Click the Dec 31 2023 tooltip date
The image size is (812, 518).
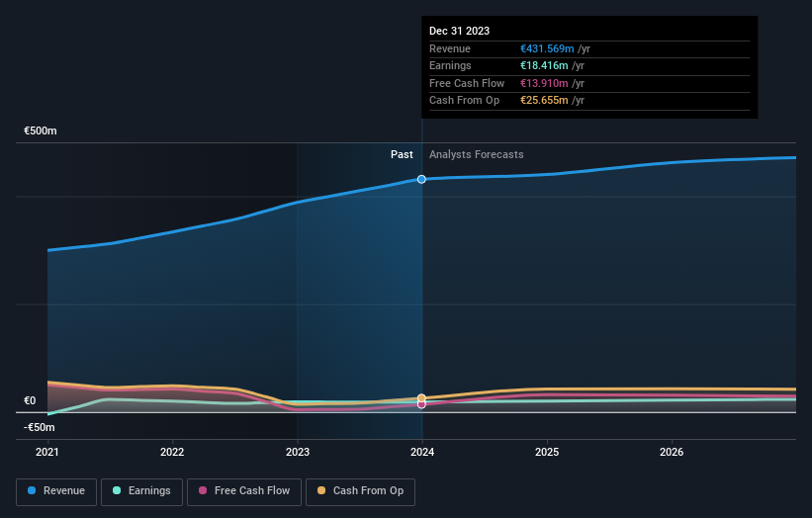(x=459, y=31)
